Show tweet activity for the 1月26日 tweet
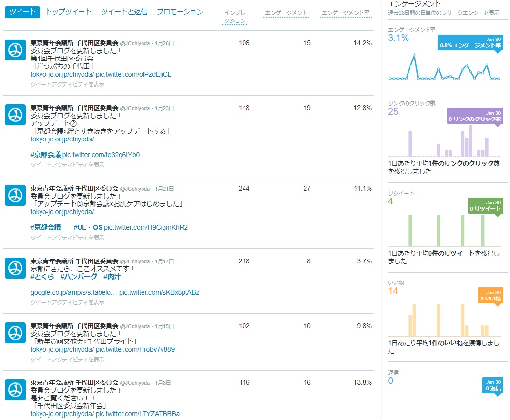The height and width of the screenshot is (420, 510). pyautogui.click(x=67, y=84)
